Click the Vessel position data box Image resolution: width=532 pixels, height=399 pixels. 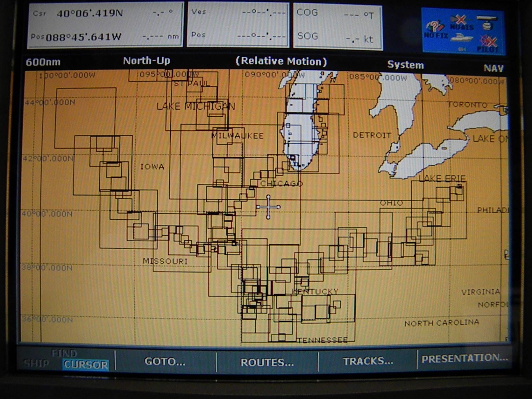pyautogui.click(x=238, y=25)
